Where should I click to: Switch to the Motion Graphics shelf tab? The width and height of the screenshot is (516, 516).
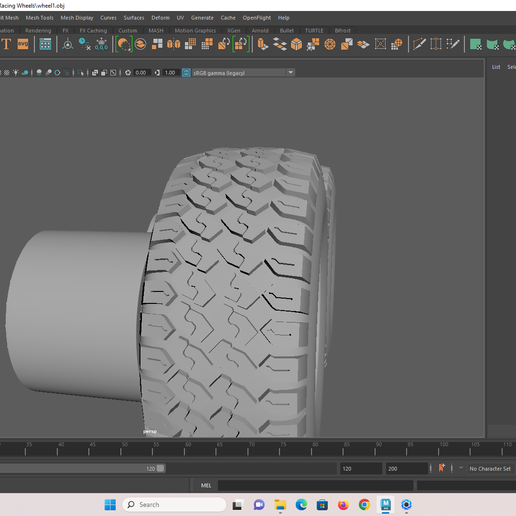(x=195, y=30)
